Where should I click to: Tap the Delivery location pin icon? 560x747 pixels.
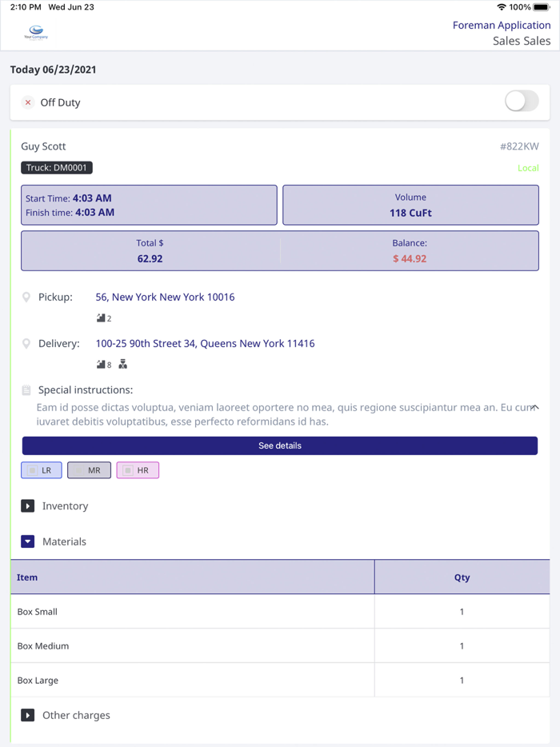pyautogui.click(x=26, y=344)
